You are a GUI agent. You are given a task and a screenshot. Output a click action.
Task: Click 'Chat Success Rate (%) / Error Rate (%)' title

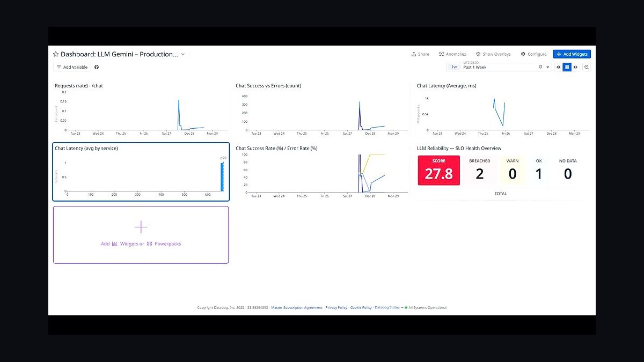[x=276, y=149]
